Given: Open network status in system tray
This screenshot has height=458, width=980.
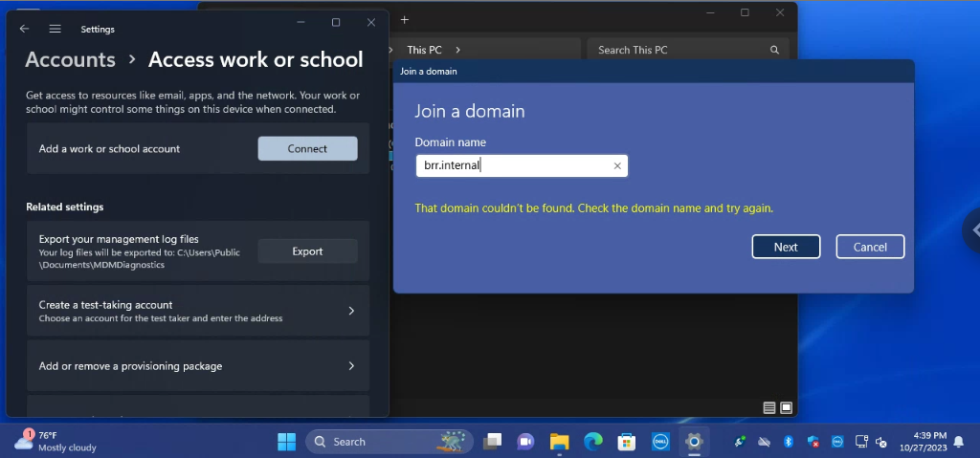Looking at the screenshot, I should point(862,442).
